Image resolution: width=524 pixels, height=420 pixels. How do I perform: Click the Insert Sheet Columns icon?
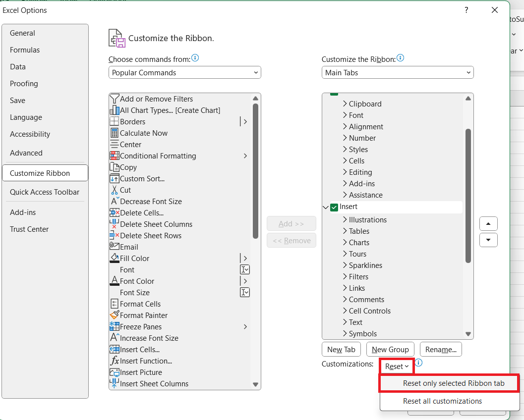click(115, 383)
